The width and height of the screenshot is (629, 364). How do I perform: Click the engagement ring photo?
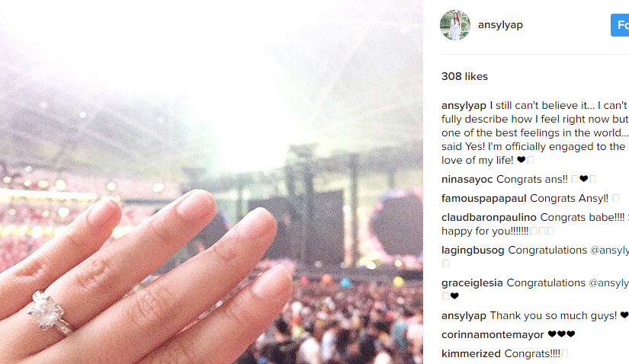tap(211, 182)
